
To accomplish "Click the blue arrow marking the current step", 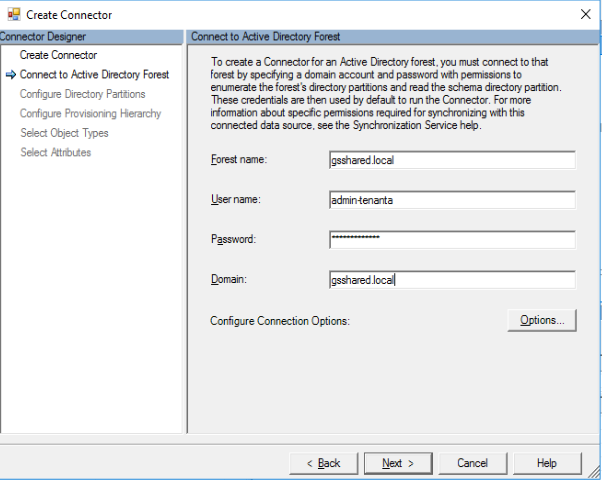I will point(11,75).
